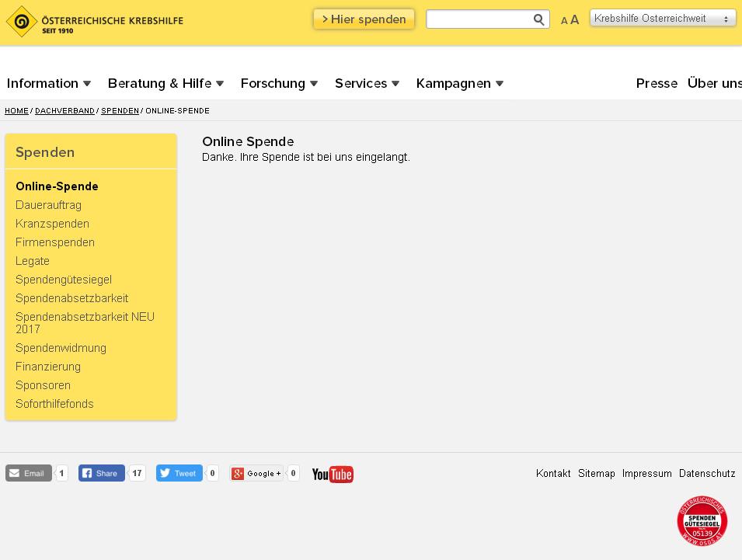Share on Google+ button
The width and height of the screenshot is (742, 560).
(256, 473)
